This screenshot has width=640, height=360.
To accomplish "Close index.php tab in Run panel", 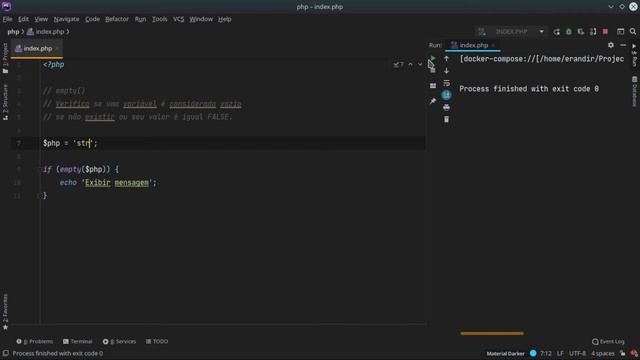I will point(493,45).
